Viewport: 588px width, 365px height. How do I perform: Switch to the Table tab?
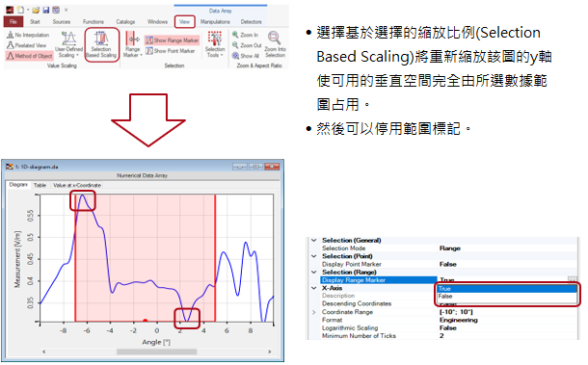(40, 185)
